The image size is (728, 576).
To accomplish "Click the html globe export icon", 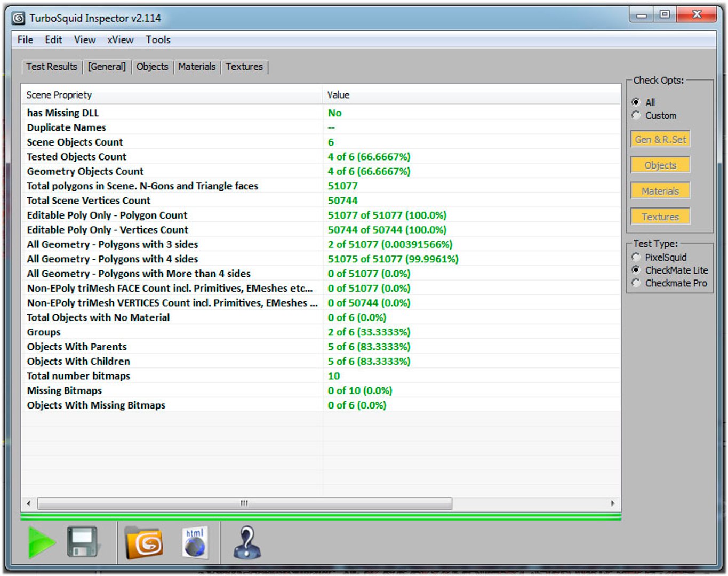I will click(x=195, y=543).
